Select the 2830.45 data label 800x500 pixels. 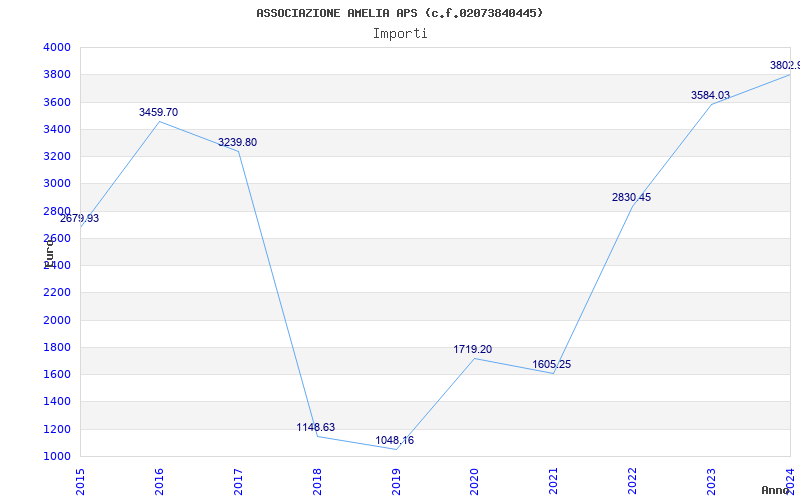pyautogui.click(x=632, y=197)
